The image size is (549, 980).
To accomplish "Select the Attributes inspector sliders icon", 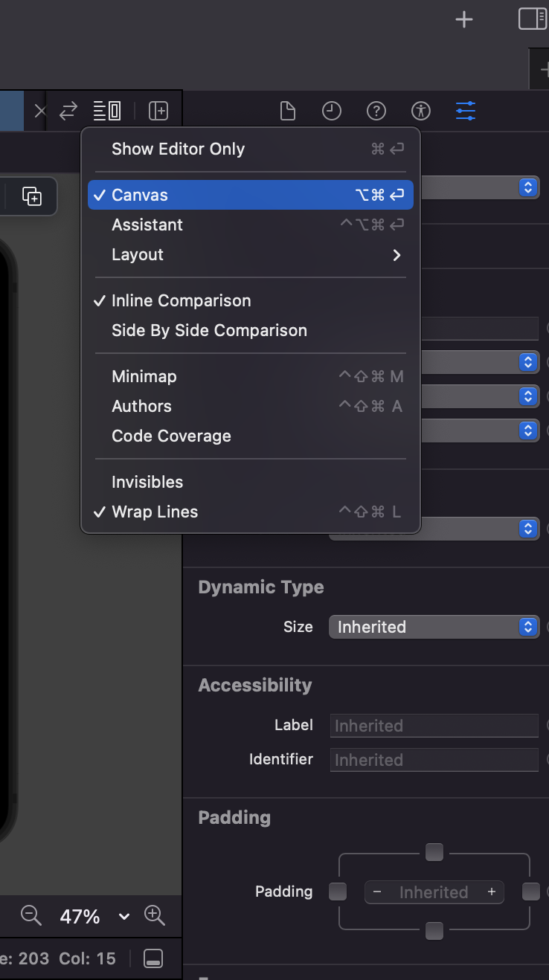I will (466, 112).
